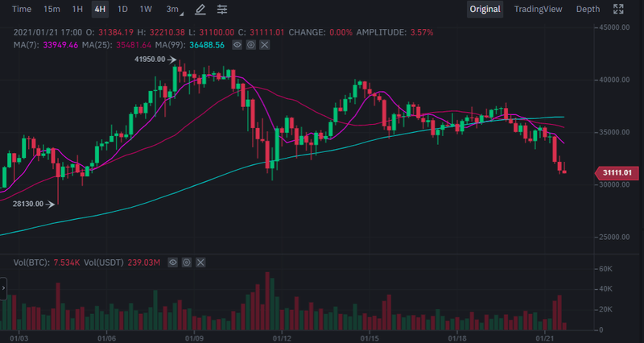Open the volume indicator settings icon
The width and height of the screenshot is (644, 343).
[x=186, y=262]
